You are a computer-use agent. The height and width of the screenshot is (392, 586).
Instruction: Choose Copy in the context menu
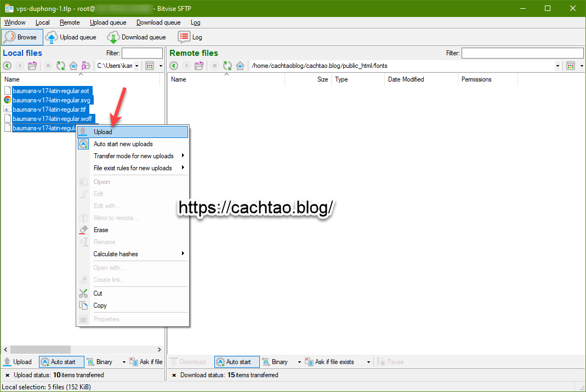click(x=133, y=305)
